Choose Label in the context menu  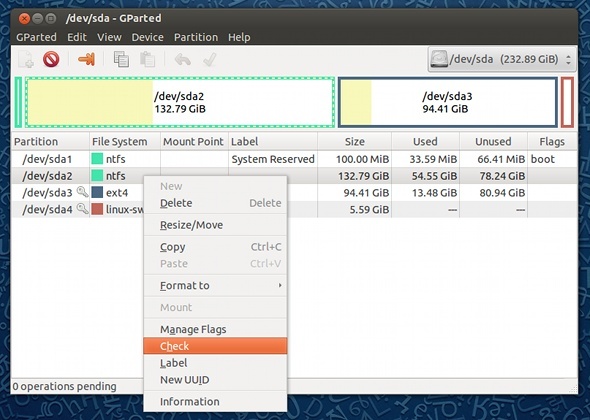tap(215, 363)
